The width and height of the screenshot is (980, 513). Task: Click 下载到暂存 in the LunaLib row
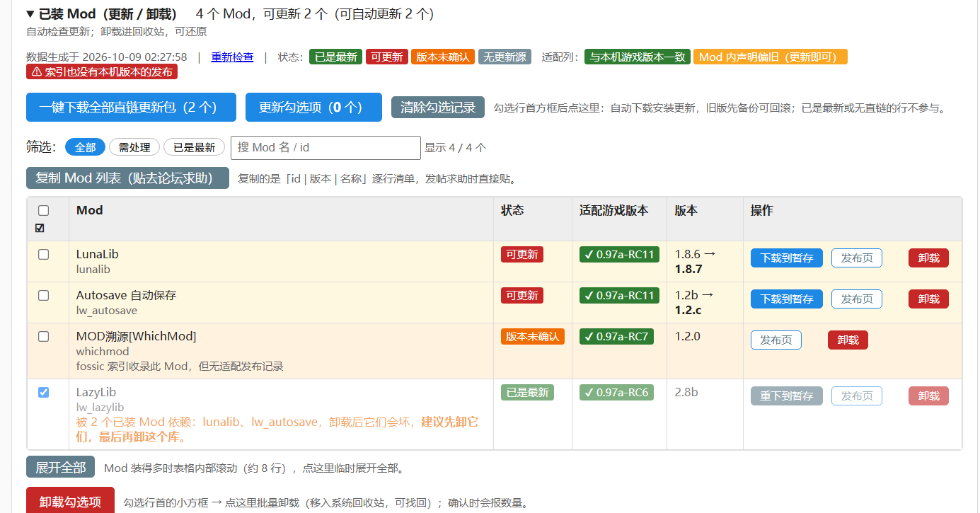coord(787,258)
